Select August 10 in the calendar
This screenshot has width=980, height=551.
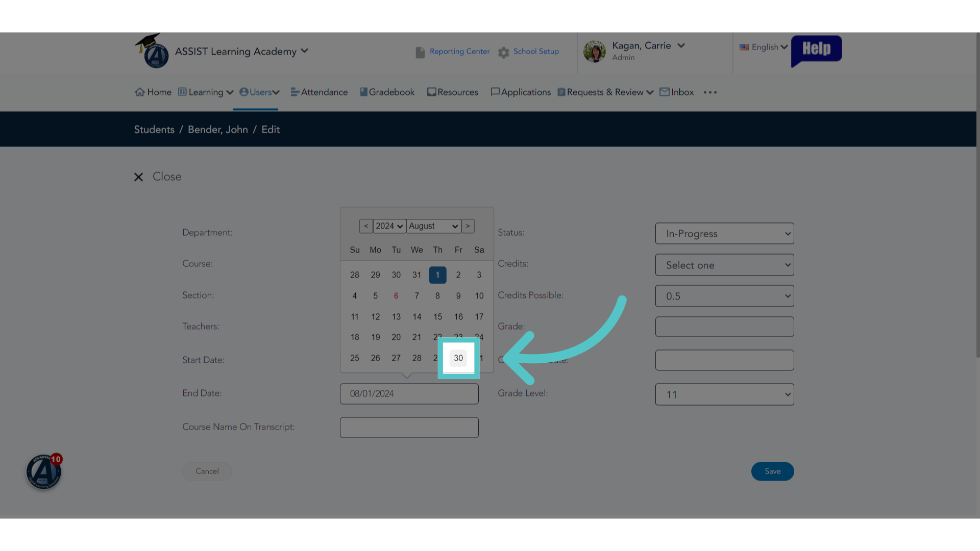tap(479, 296)
